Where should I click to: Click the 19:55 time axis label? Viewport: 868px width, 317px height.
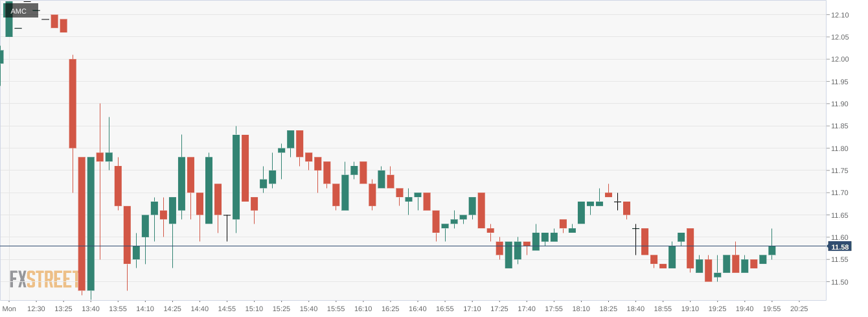771,309
